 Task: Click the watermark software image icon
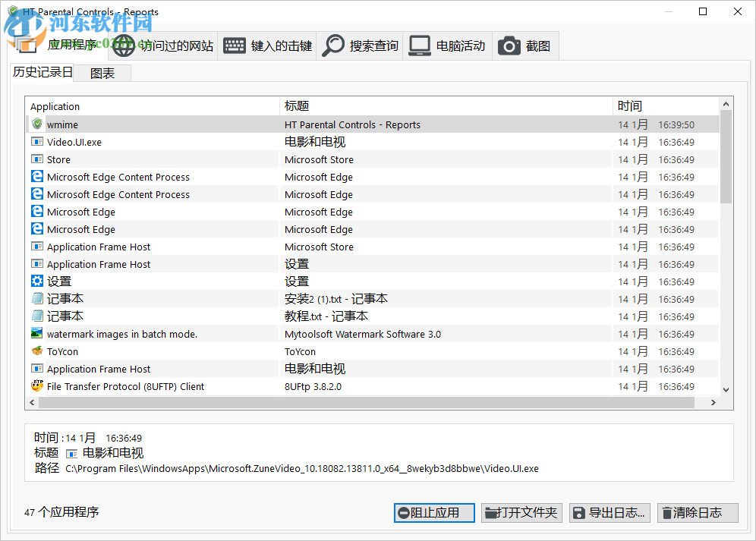pyautogui.click(x=37, y=334)
